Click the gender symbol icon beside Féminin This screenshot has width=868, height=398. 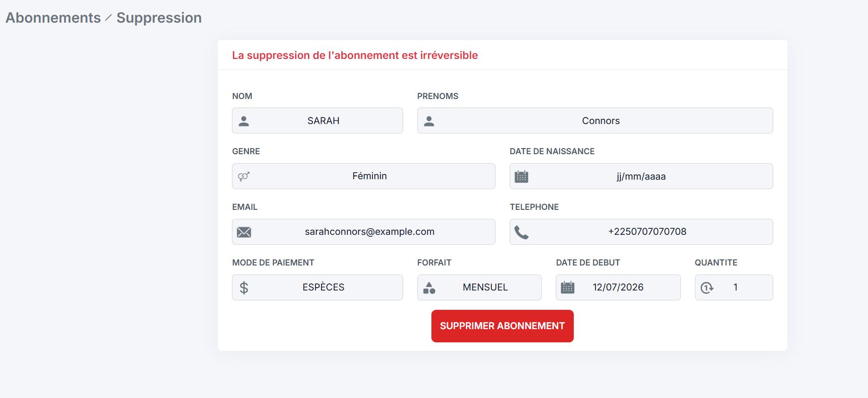244,177
